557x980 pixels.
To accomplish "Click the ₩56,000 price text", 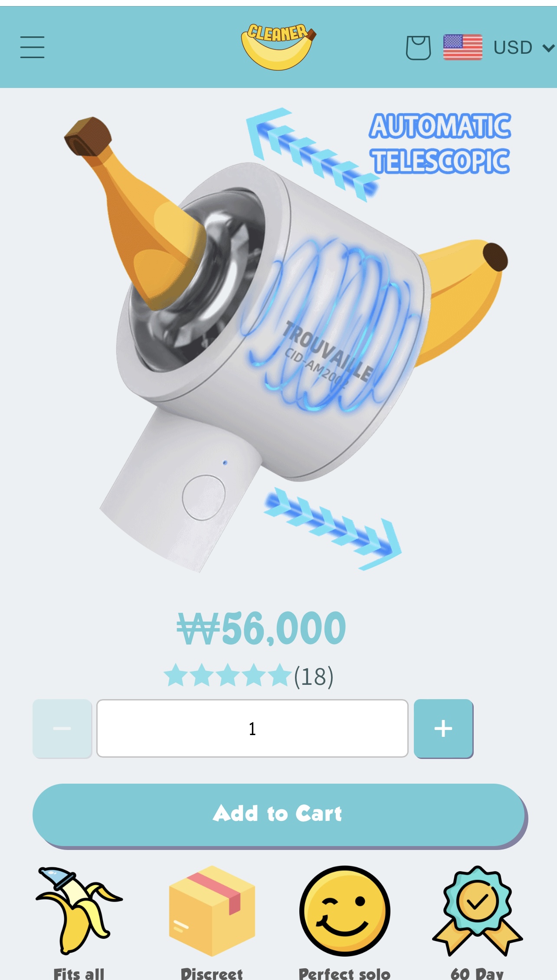I will click(x=262, y=628).
